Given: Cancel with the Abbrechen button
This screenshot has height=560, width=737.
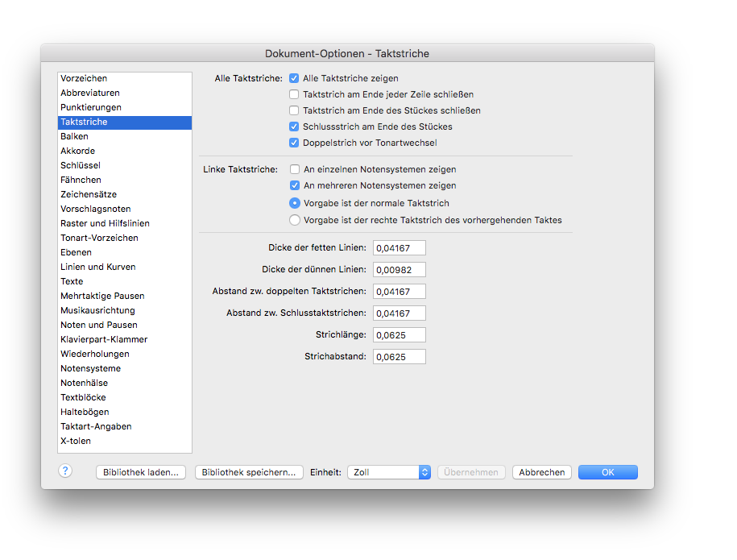Looking at the screenshot, I should click(541, 472).
